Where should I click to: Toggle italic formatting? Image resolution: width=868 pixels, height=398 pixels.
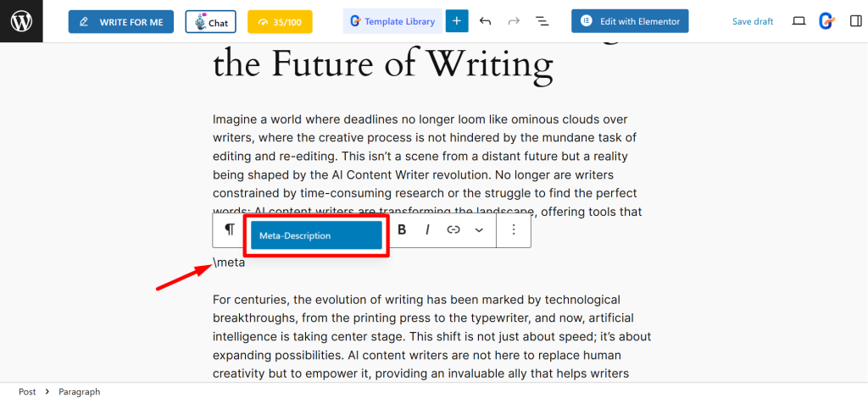point(427,229)
